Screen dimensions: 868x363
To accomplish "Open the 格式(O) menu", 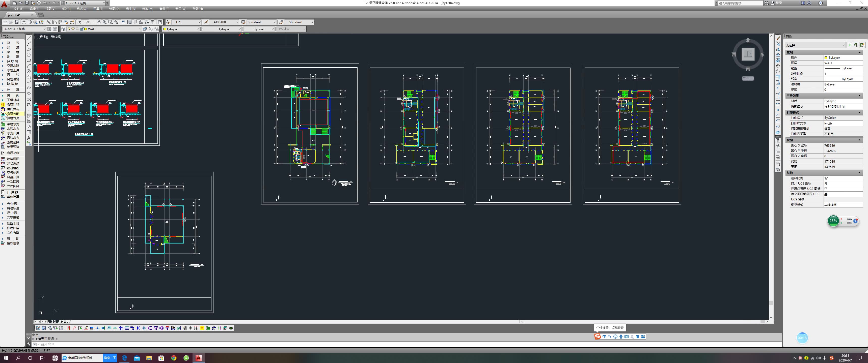I will (x=82, y=9).
